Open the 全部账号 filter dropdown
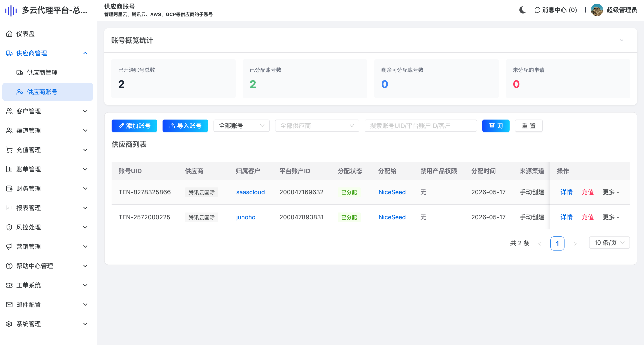Image resolution: width=644 pixels, height=345 pixels. point(242,126)
